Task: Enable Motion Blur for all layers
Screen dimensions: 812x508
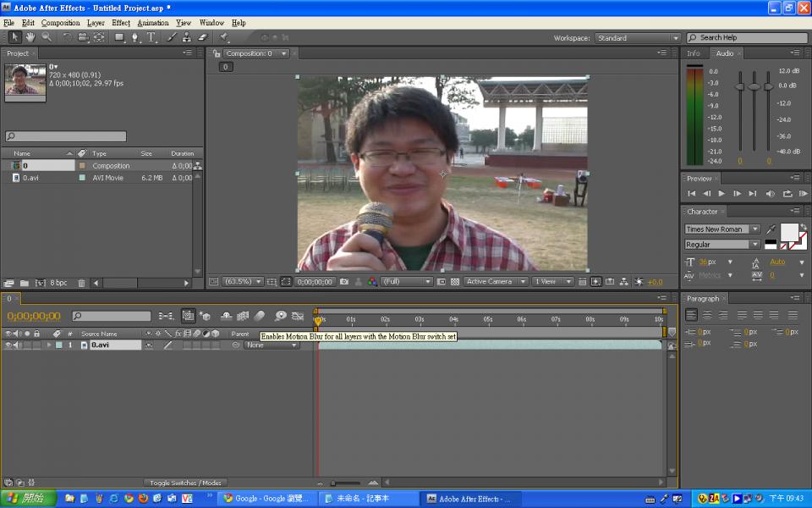Action: (260, 316)
